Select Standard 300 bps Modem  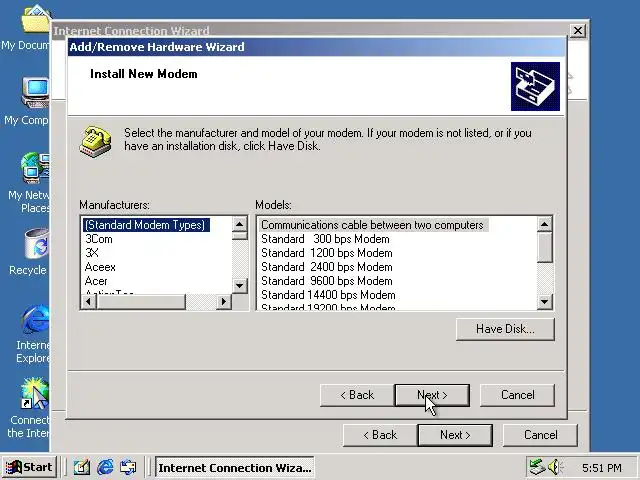pyautogui.click(x=325, y=239)
